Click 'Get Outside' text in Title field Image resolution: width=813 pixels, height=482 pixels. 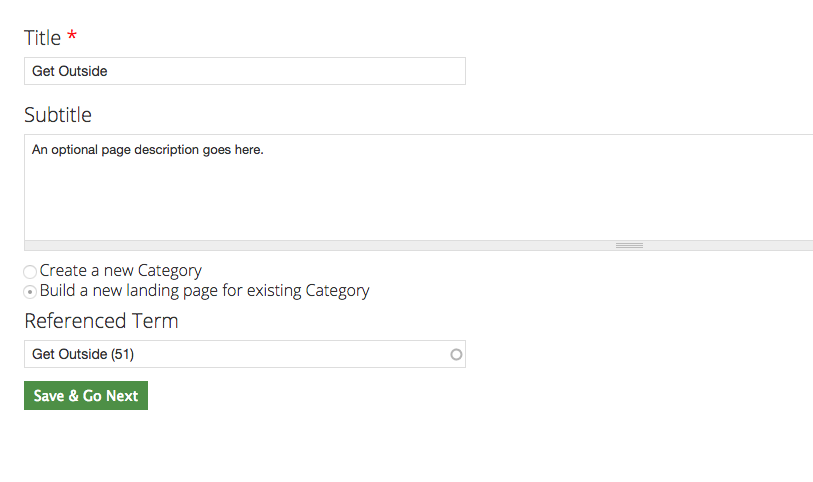coord(69,71)
